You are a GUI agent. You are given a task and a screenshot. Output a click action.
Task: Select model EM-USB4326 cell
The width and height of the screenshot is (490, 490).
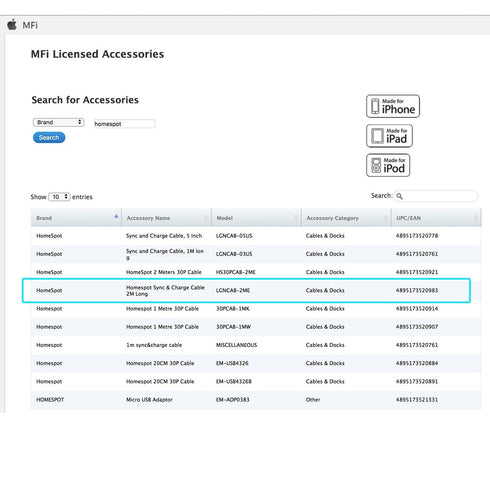pos(232,363)
